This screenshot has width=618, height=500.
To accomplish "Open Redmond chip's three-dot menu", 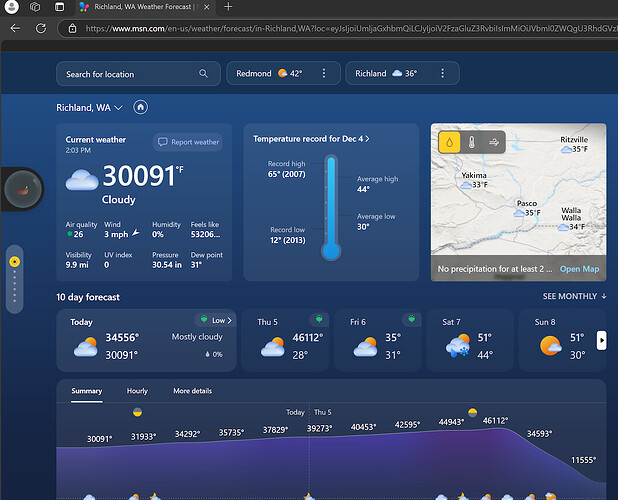I will (x=324, y=73).
